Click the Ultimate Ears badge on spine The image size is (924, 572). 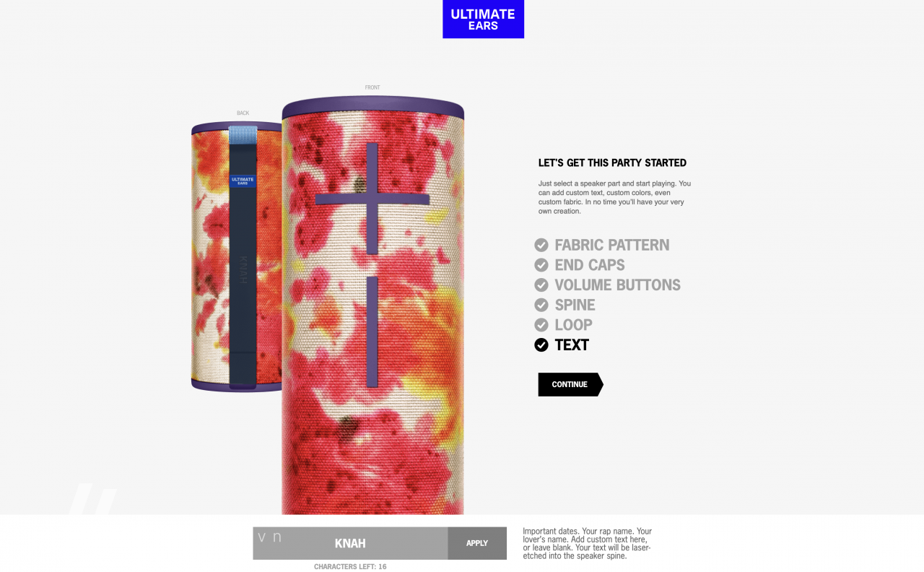coord(243,181)
